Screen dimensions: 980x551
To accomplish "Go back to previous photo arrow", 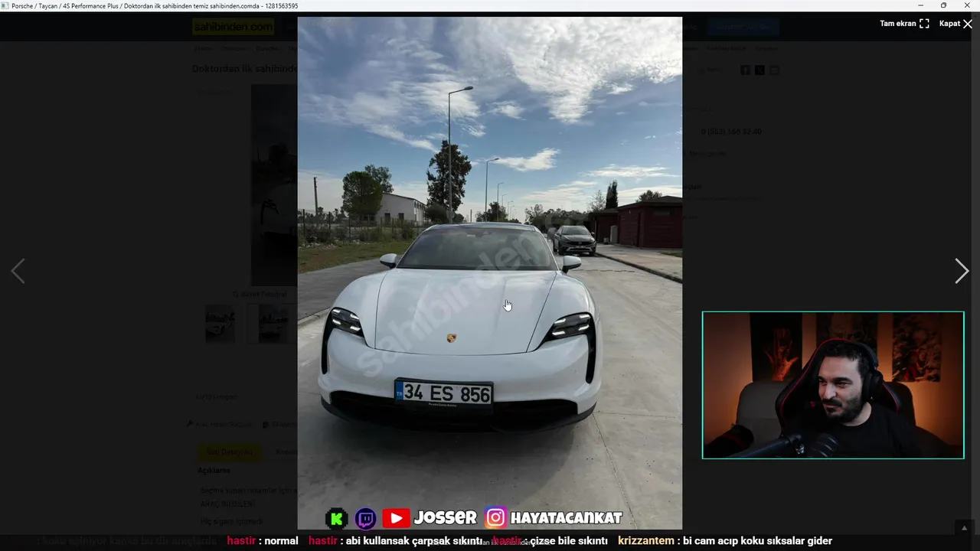I will tap(18, 271).
